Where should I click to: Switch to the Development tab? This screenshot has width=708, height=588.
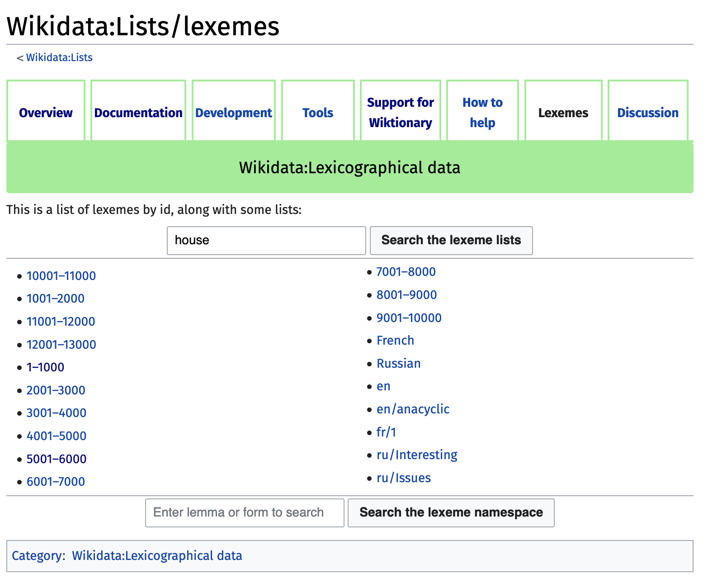pos(234,113)
